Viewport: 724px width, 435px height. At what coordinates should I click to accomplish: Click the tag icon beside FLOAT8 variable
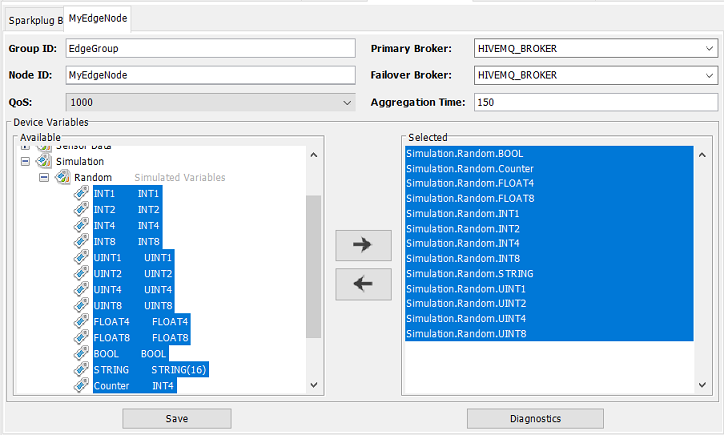(x=82, y=337)
